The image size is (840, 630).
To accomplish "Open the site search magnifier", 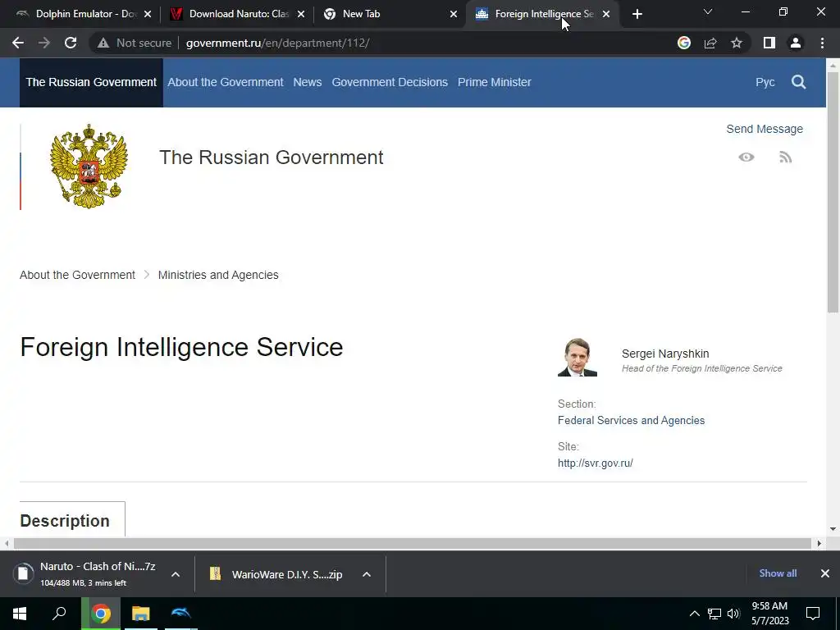I will 798,82.
